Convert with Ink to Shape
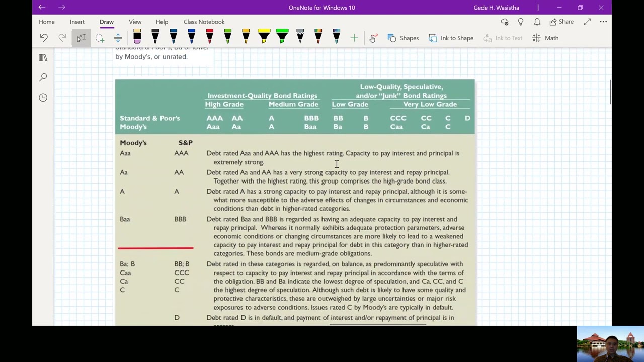Image resolution: width=644 pixels, height=362 pixels. 451,38
